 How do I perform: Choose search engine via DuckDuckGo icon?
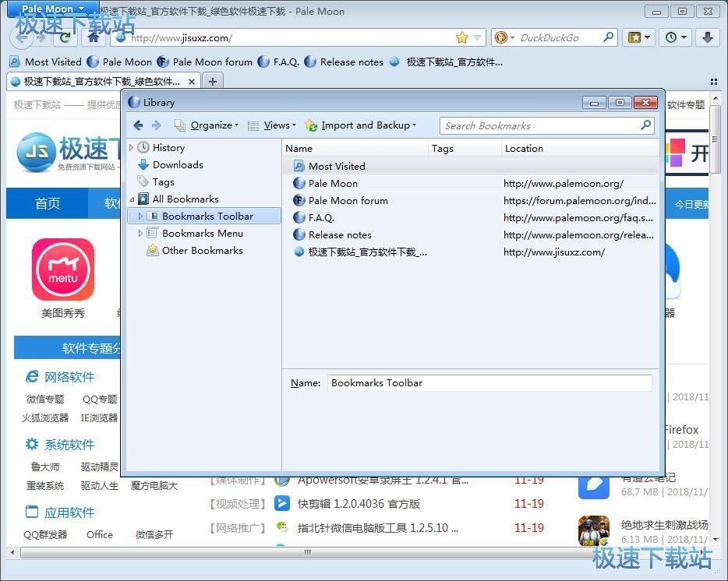[504, 37]
